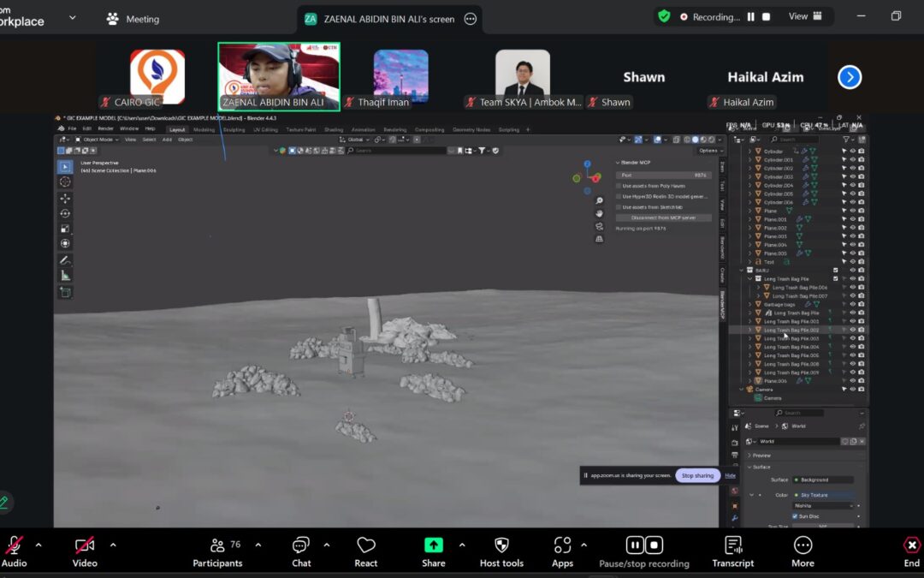Click the Port 9876 field
The image size is (924, 578).
coord(664,175)
